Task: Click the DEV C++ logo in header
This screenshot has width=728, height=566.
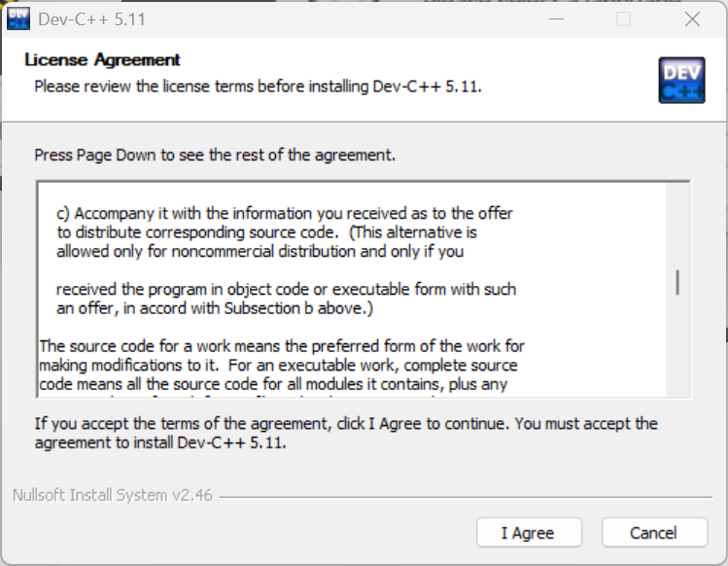Action: tap(681, 79)
